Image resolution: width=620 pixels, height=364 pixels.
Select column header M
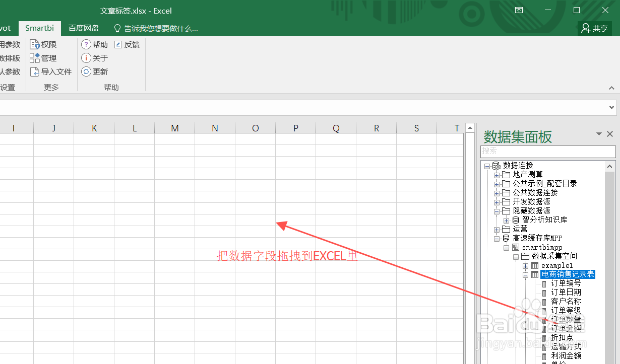(175, 128)
